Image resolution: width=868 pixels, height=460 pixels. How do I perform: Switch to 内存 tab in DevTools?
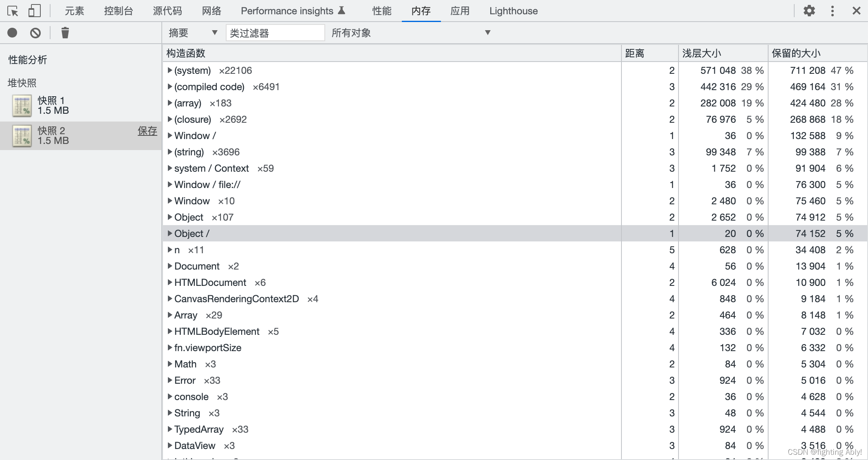click(x=421, y=10)
